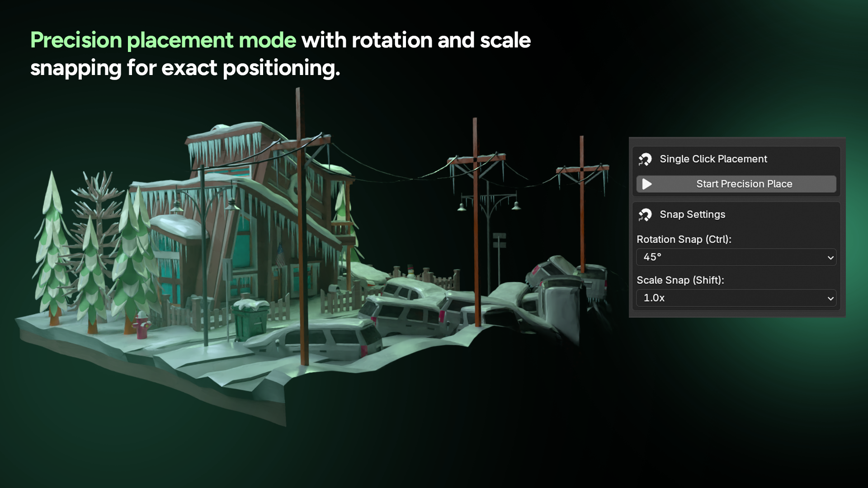This screenshot has height=488, width=868.
Task: Click the Scale Snap dropdown chevron arrow
Action: pos(830,299)
